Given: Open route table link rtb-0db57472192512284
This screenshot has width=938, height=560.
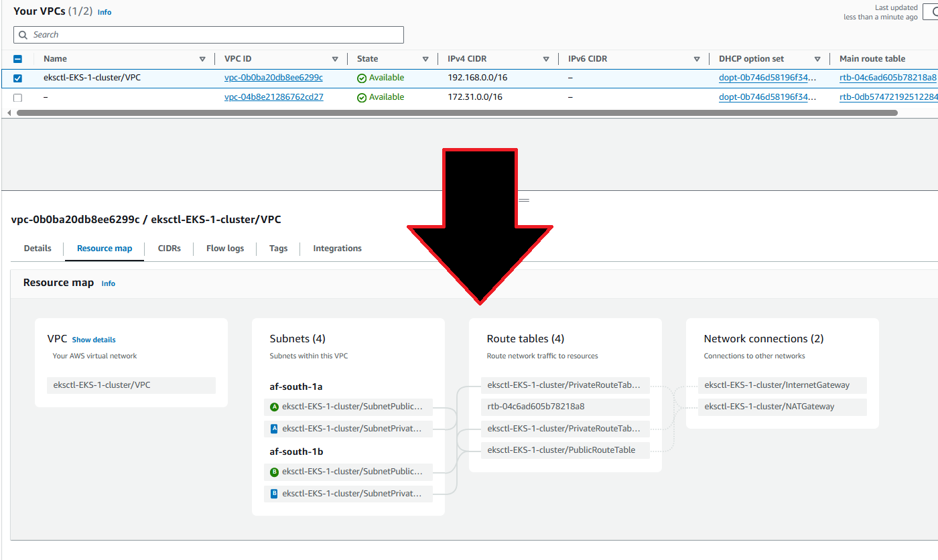Looking at the screenshot, I should (x=888, y=97).
